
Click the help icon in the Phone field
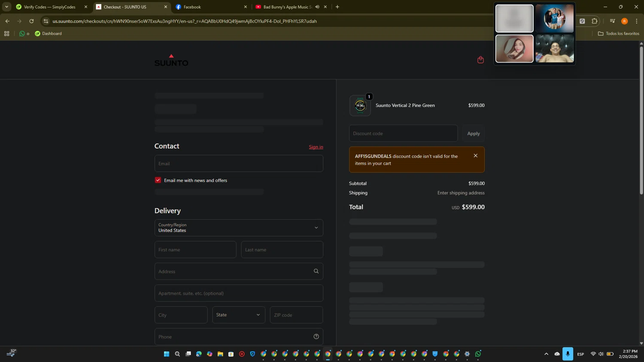click(x=316, y=337)
